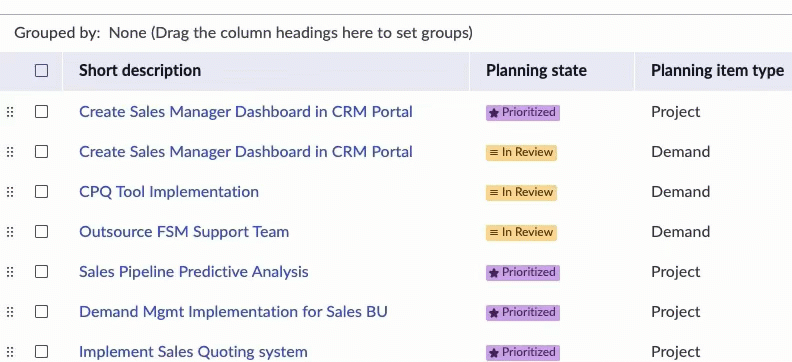Click drag handle of Outsource FSM Support row

(x=10, y=232)
